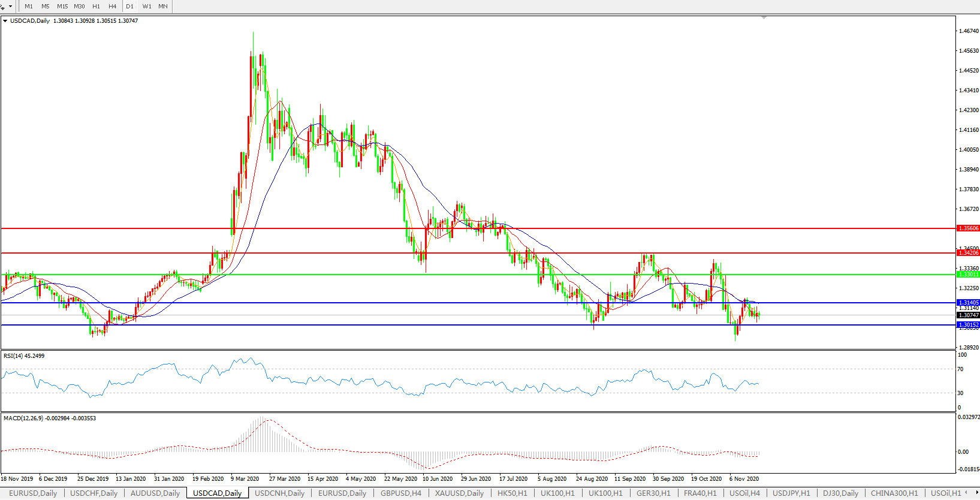Viewport: 980px width, 500px height.
Task: Click the RSI(14) indicator label
Action: coord(24,356)
